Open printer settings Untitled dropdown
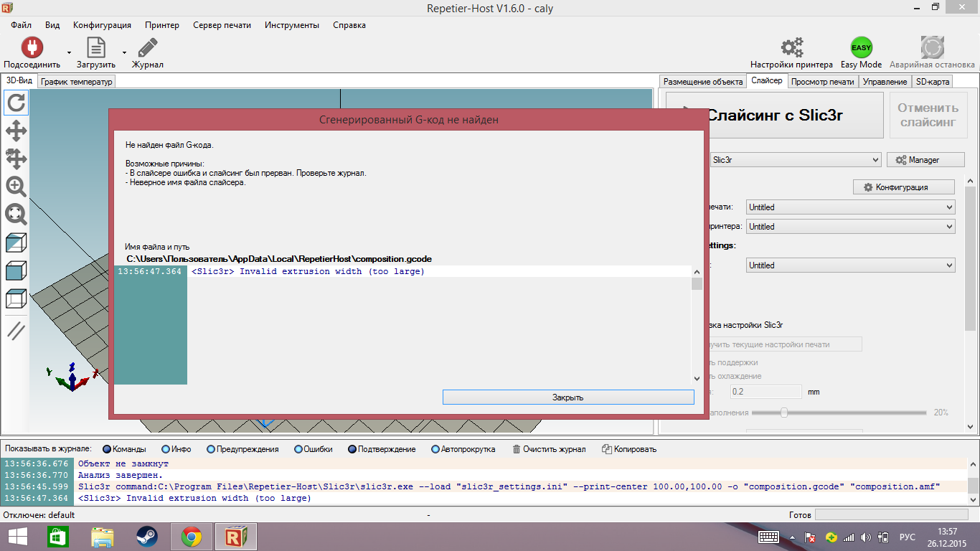Screen dimensions: 980x551 point(850,226)
